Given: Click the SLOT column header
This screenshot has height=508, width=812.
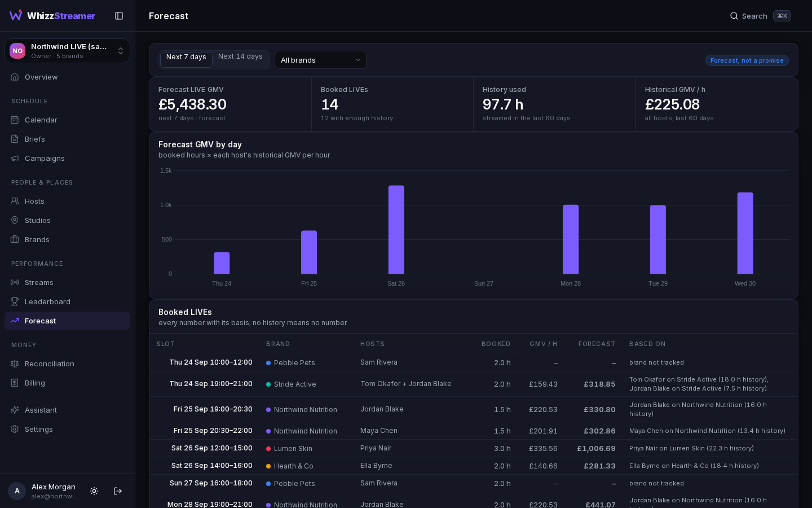Looking at the screenshot, I should point(165,344).
